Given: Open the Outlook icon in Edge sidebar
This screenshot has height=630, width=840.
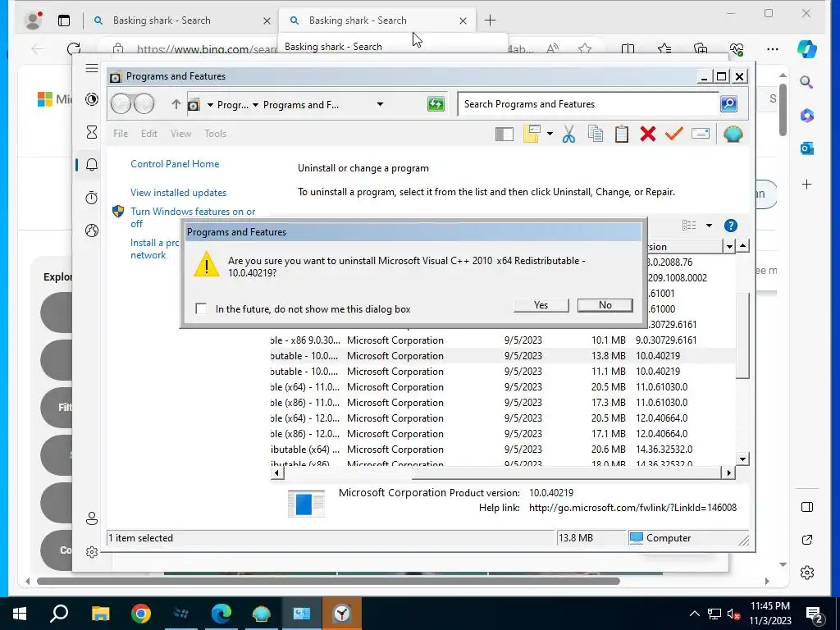Looking at the screenshot, I should click(x=807, y=148).
